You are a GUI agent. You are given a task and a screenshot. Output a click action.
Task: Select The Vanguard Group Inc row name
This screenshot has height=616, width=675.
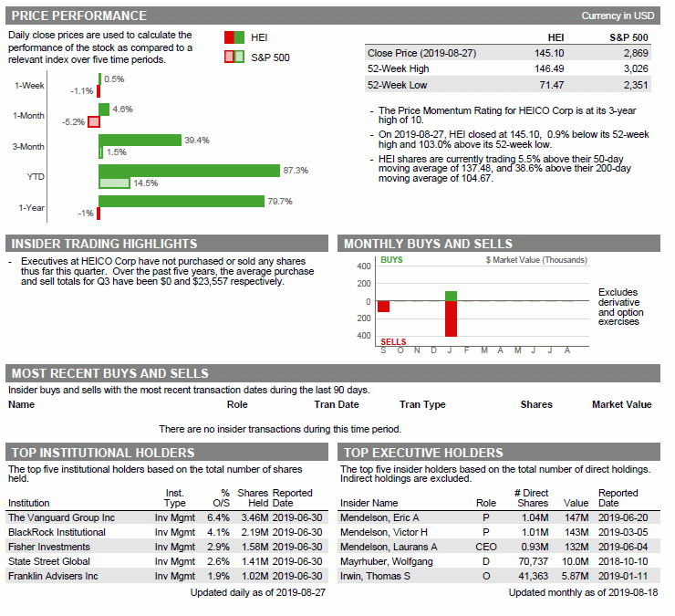tap(61, 518)
